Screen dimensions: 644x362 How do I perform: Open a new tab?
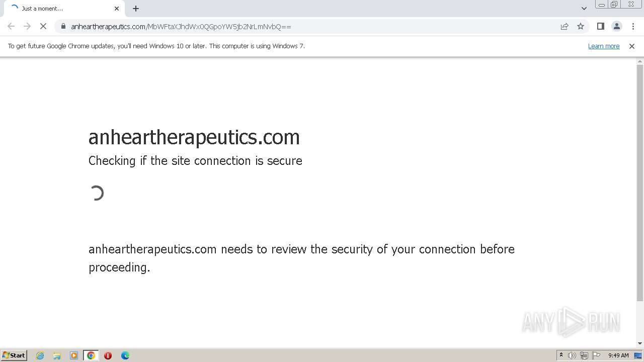pyautogui.click(x=136, y=9)
